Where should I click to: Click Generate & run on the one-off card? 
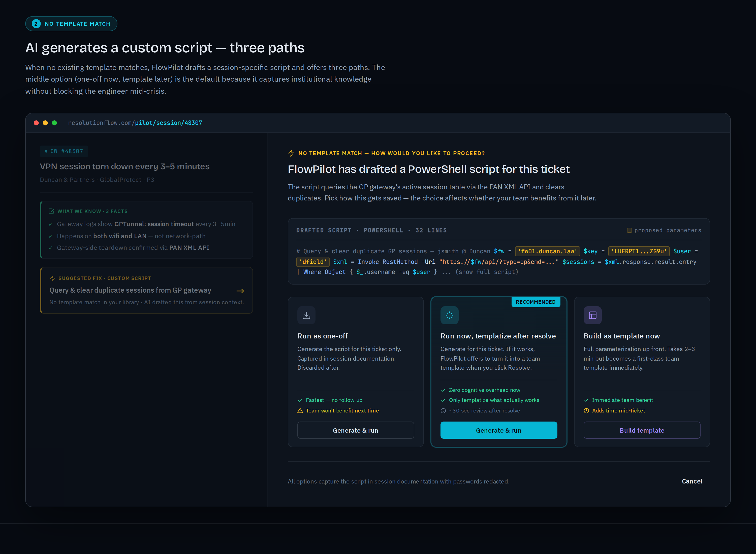click(x=355, y=430)
